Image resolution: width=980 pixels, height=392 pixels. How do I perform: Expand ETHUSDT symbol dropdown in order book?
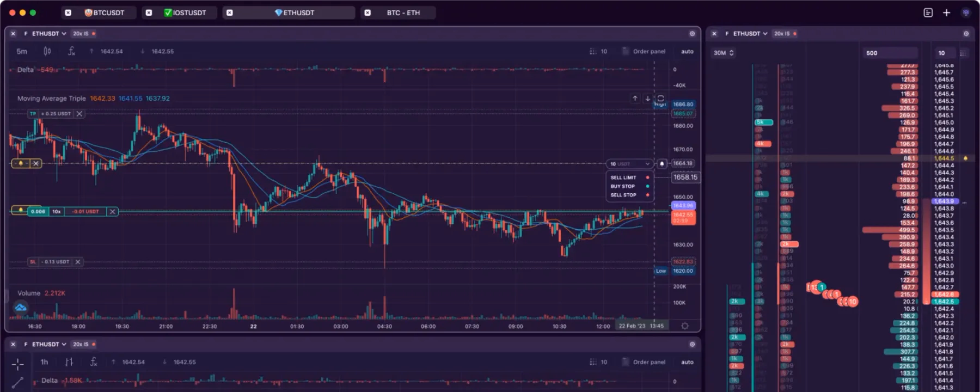point(750,34)
